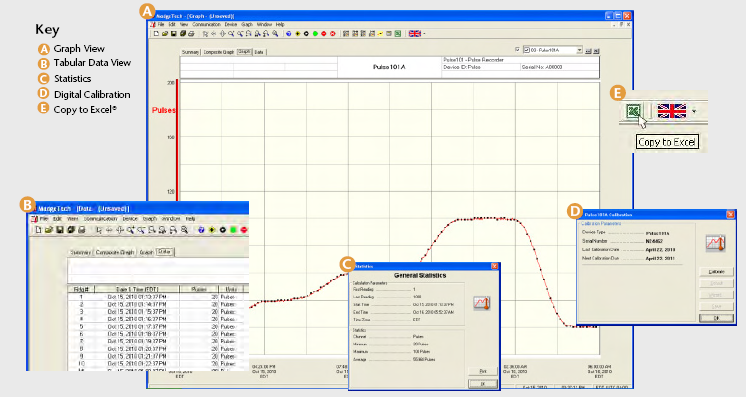Click the Calibrate button in Calibration dialog
This screenshot has width=746, height=397.
pos(717,272)
